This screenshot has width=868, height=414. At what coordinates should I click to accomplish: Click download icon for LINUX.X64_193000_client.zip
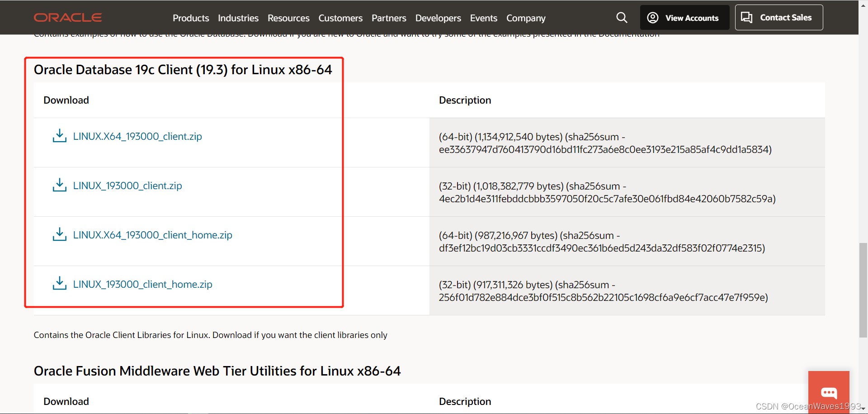[x=59, y=136]
